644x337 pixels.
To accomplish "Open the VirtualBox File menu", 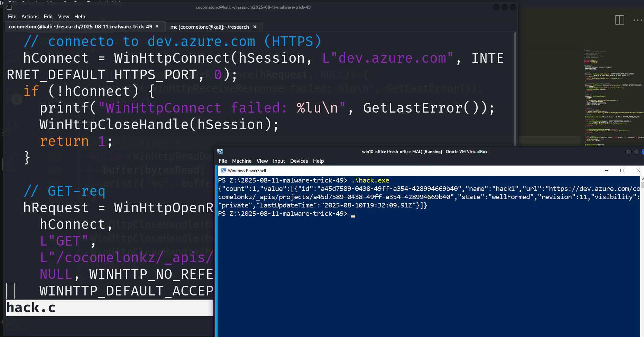I will [223, 161].
